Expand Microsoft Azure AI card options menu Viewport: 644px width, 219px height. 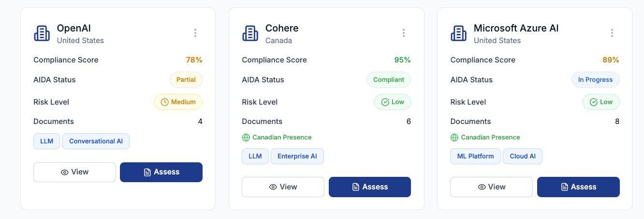(x=612, y=33)
